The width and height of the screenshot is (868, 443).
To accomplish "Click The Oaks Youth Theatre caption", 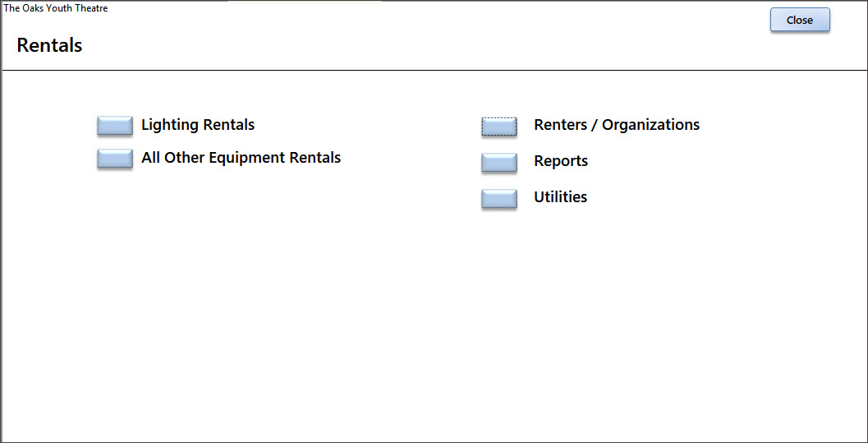I will click(56, 8).
